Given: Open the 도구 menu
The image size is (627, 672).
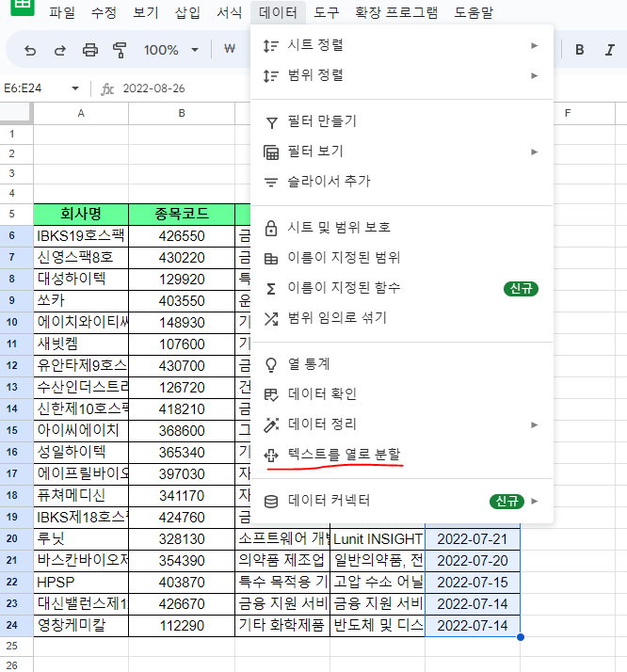Looking at the screenshot, I should tap(327, 12).
